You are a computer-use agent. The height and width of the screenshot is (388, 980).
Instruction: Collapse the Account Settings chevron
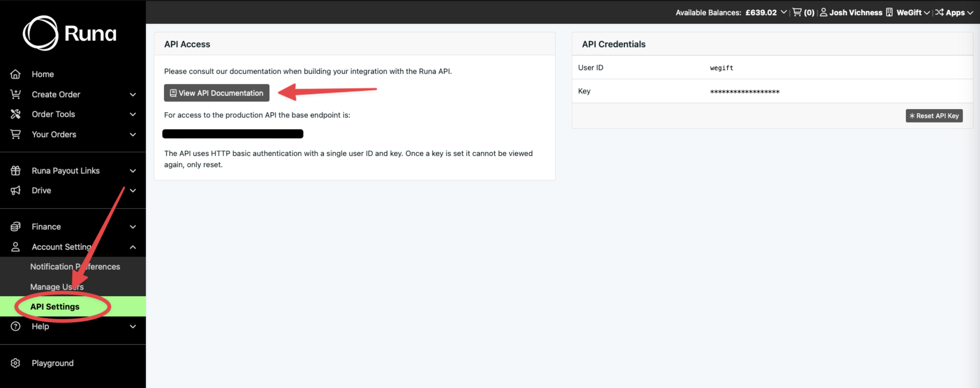pyautogui.click(x=133, y=247)
